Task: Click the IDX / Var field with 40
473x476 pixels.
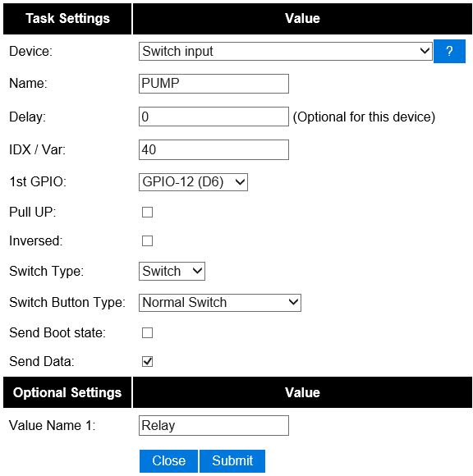Action: click(214, 149)
